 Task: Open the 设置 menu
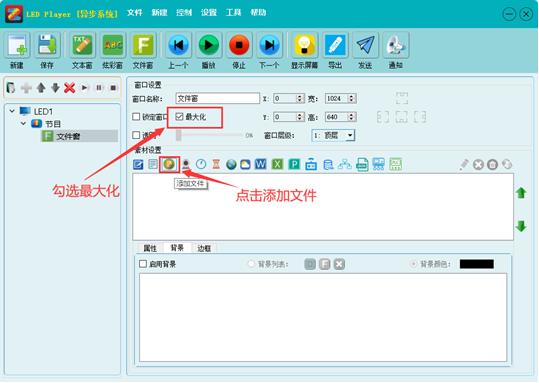pos(209,13)
